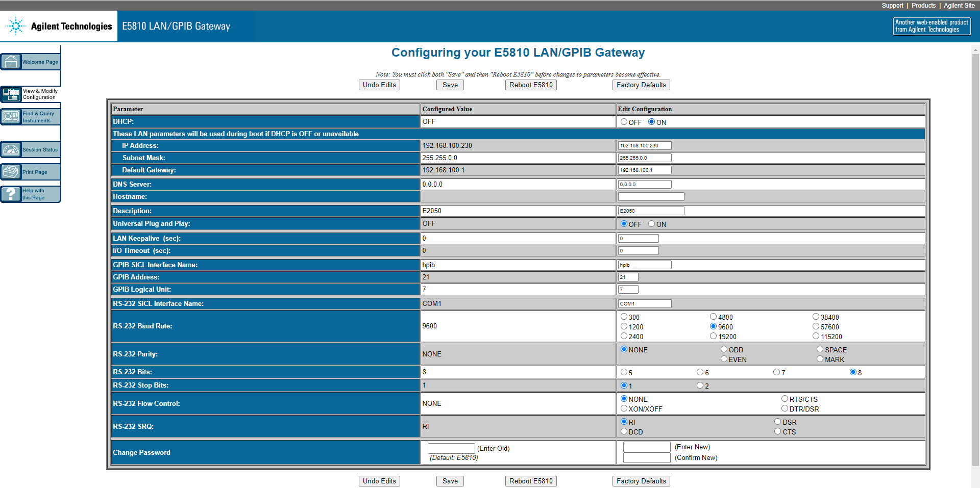Go to Welcome Page menu label

point(40,62)
